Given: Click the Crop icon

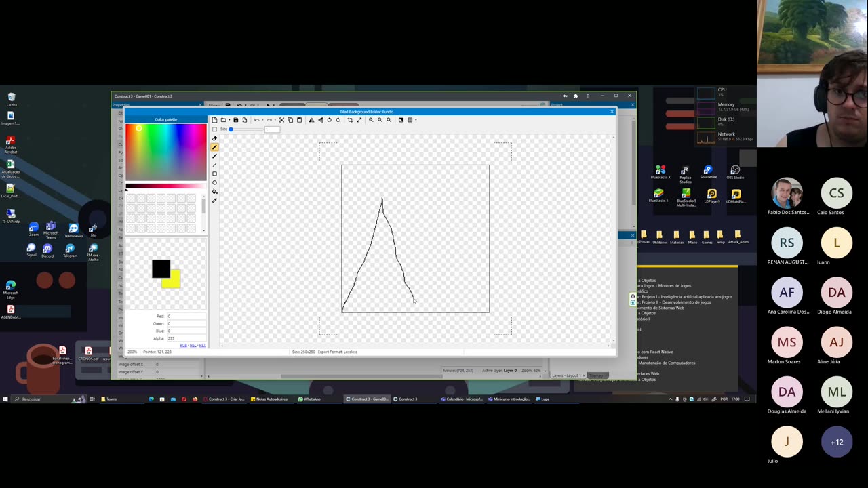Looking at the screenshot, I should [x=350, y=120].
